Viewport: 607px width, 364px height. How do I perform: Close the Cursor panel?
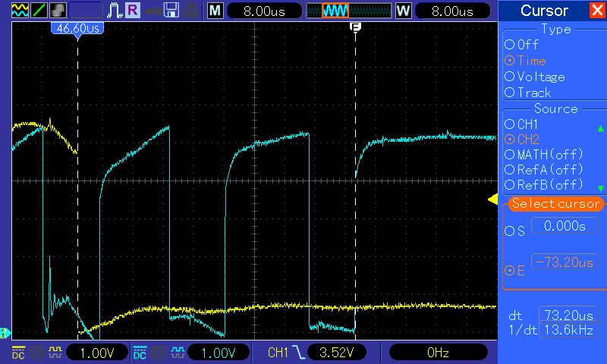[596, 11]
